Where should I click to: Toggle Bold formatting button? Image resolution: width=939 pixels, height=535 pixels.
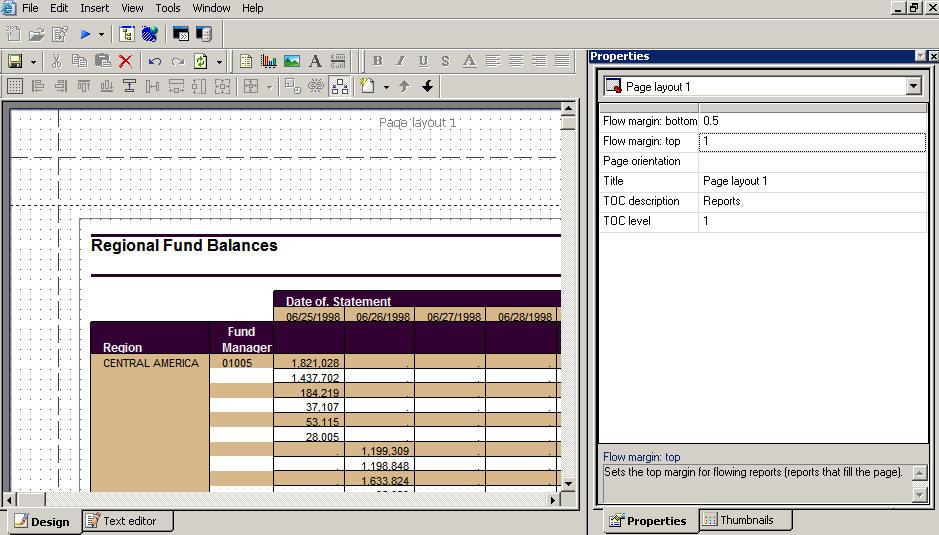(377, 61)
